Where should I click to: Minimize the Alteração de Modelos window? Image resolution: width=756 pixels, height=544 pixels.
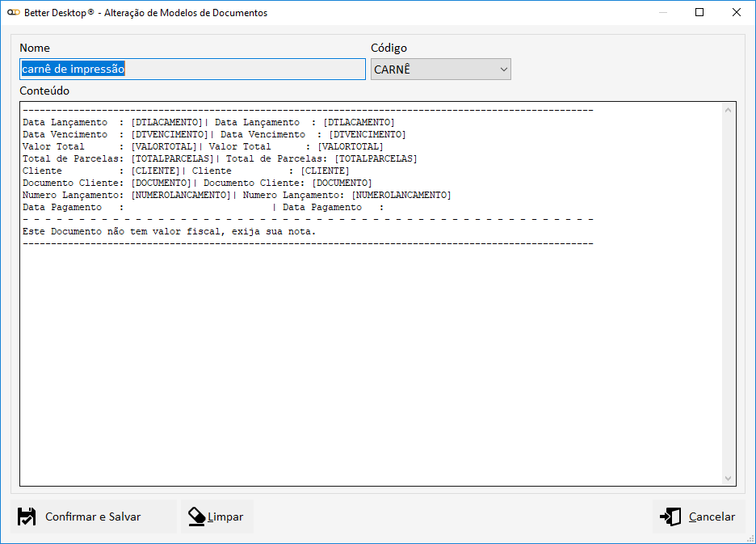(662, 13)
